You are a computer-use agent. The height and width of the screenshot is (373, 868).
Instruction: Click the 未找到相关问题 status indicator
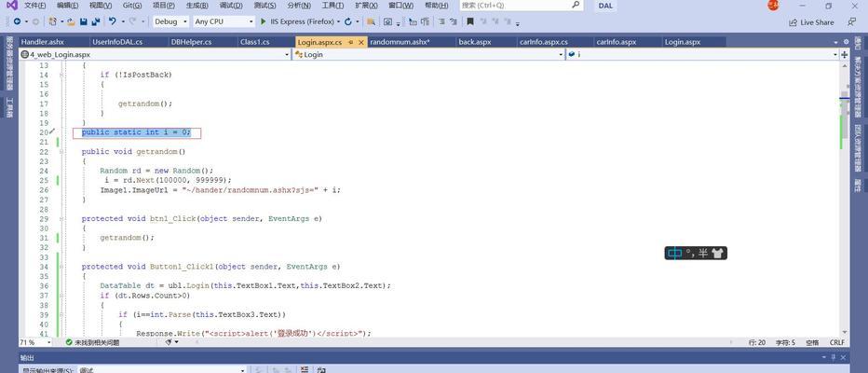click(x=92, y=342)
